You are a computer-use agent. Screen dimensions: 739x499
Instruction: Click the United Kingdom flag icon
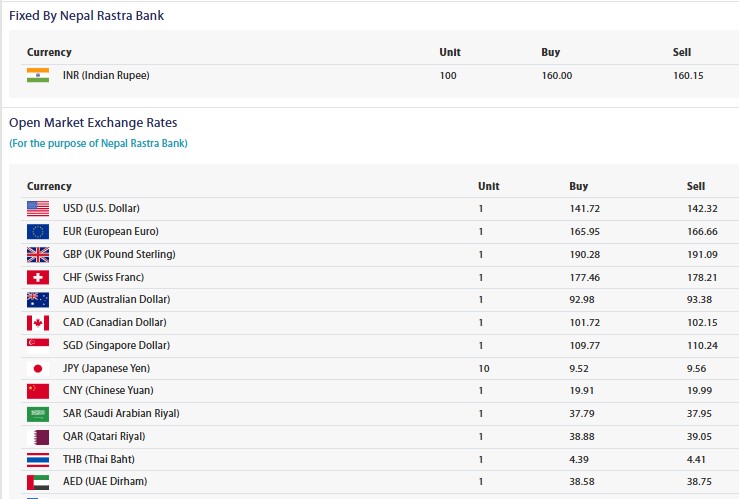(x=38, y=254)
